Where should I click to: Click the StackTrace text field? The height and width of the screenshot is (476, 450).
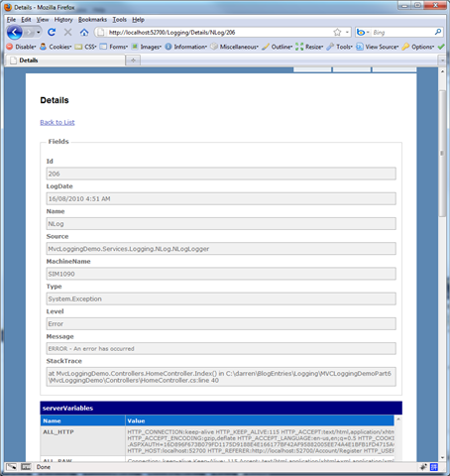tap(221, 377)
